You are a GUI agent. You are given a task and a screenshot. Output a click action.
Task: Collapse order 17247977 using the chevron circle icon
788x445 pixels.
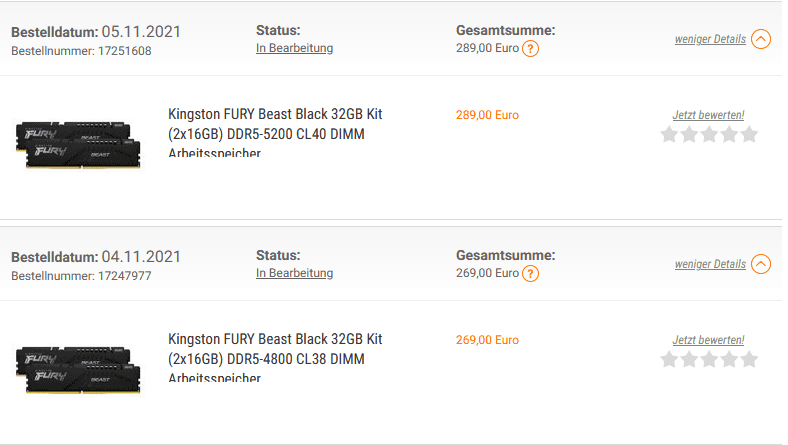pyautogui.click(x=761, y=263)
